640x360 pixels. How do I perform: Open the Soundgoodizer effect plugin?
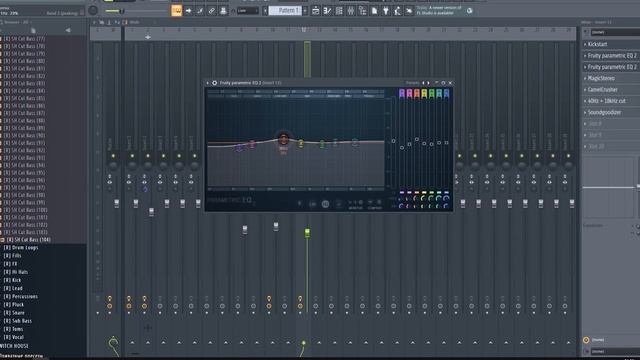[604, 112]
